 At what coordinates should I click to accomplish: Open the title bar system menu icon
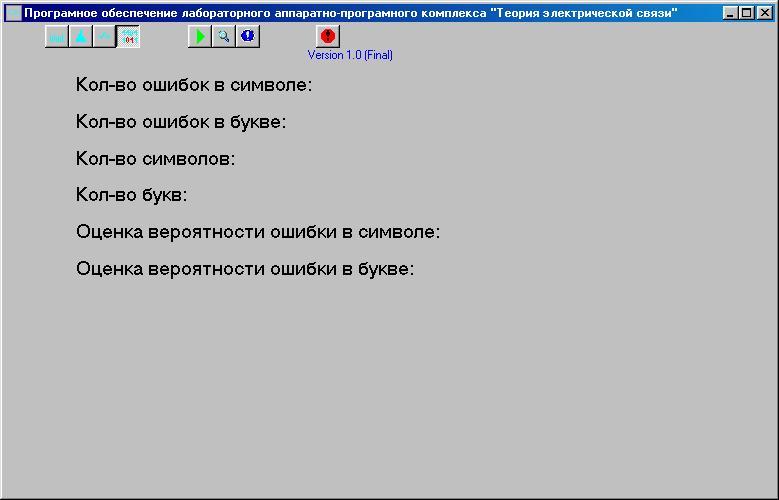pyautogui.click(x=13, y=13)
